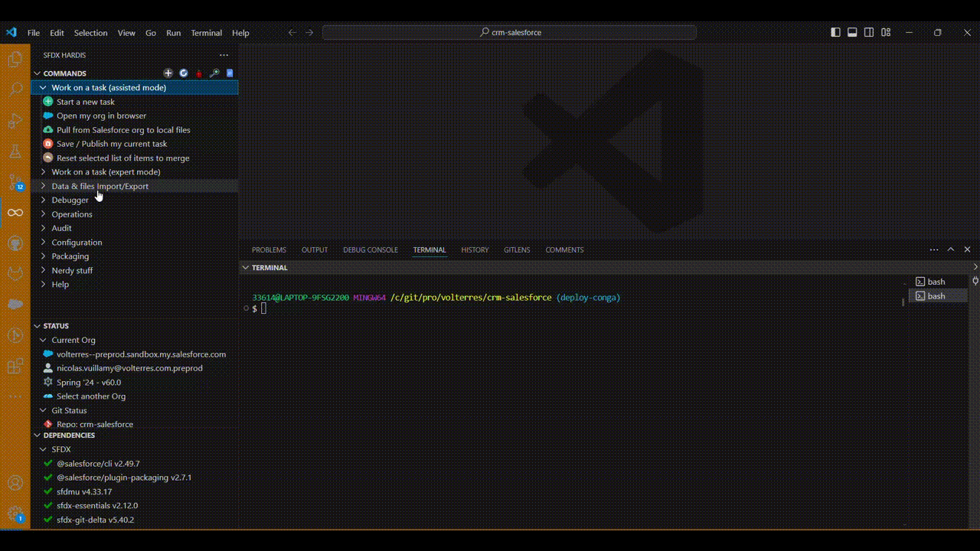Select the first bash terminal entry
The image size is (980, 551).
click(x=939, y=282)
